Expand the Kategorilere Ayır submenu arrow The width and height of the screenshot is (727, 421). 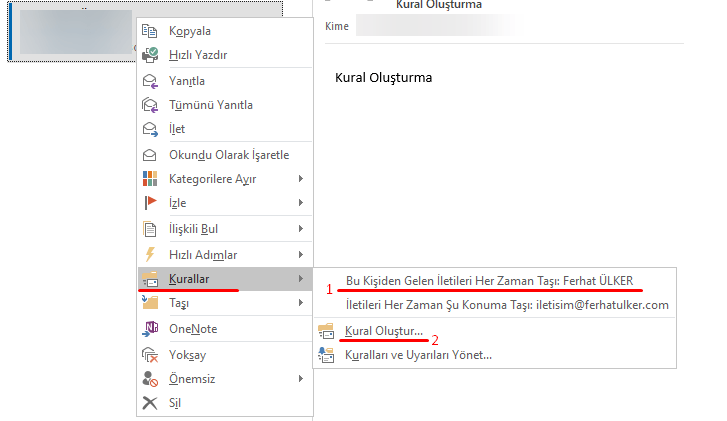(x=301, y=179)
